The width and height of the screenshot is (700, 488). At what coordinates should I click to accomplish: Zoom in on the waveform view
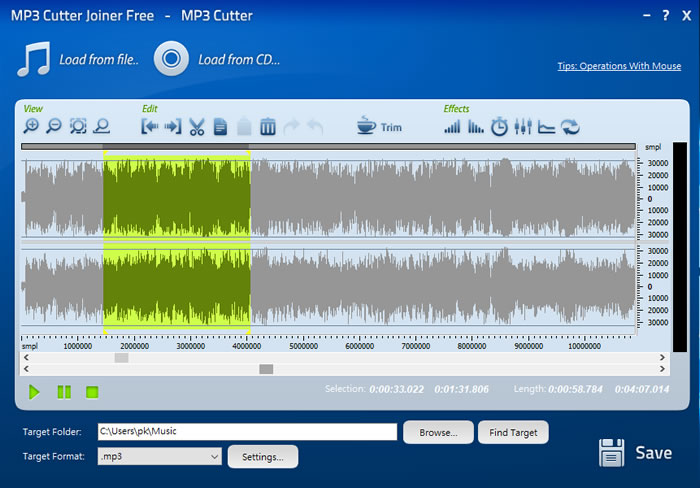[31, 127]
